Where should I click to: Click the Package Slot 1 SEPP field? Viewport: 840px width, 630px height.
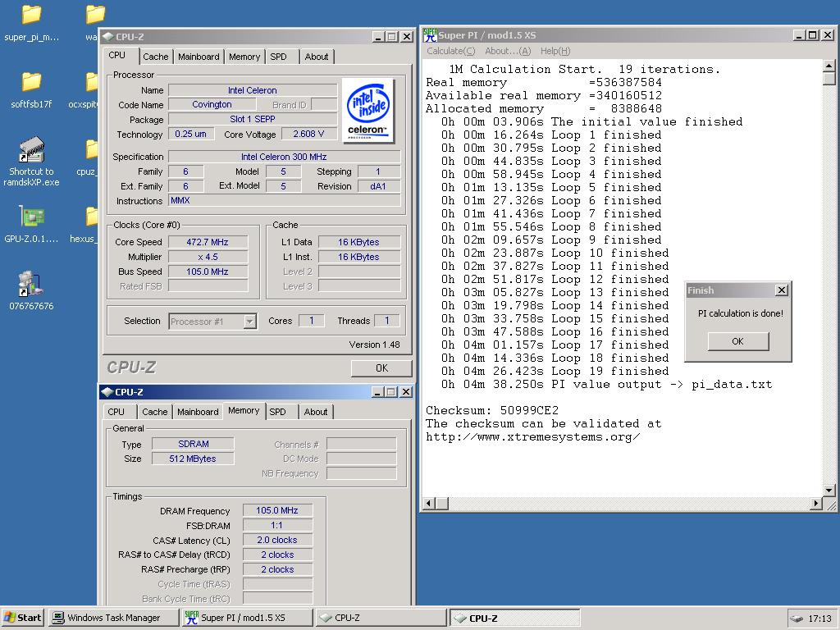(253, 119)
